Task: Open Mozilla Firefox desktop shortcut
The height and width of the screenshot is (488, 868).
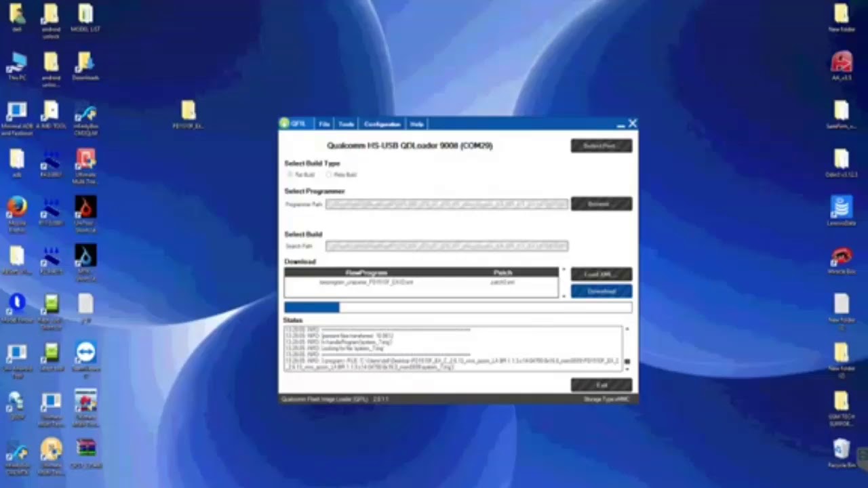Action: [17, 211]
